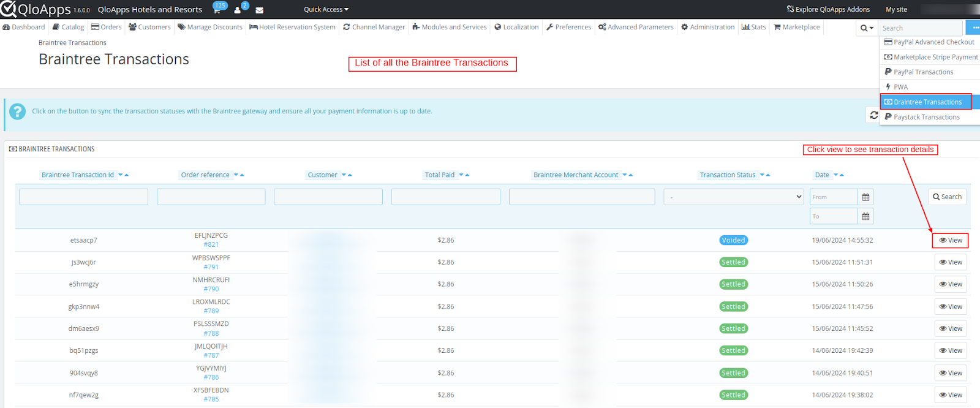Open the envelope messages icon in header
The height and width of the screenshot is (408, 980).
coord(259,10)
